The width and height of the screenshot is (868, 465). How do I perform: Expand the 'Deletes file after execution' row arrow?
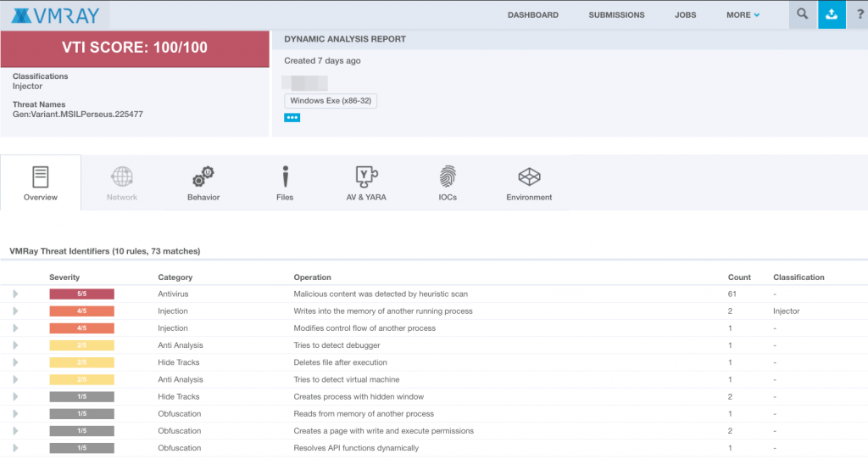point(15,362)
